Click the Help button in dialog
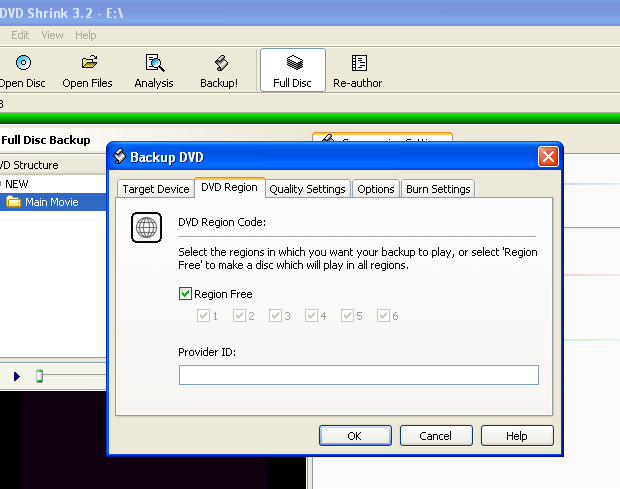The width and height of the screenshot is (620, 489). pyautogui.click(x=517, y=436)
